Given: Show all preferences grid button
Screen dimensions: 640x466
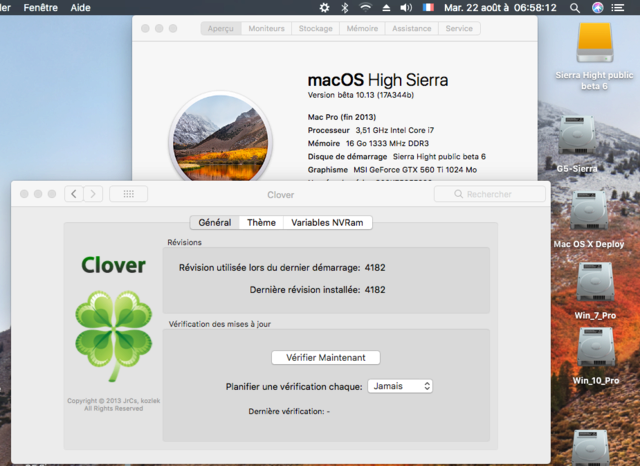Looking at the screenshot, I should pos(129,194).
